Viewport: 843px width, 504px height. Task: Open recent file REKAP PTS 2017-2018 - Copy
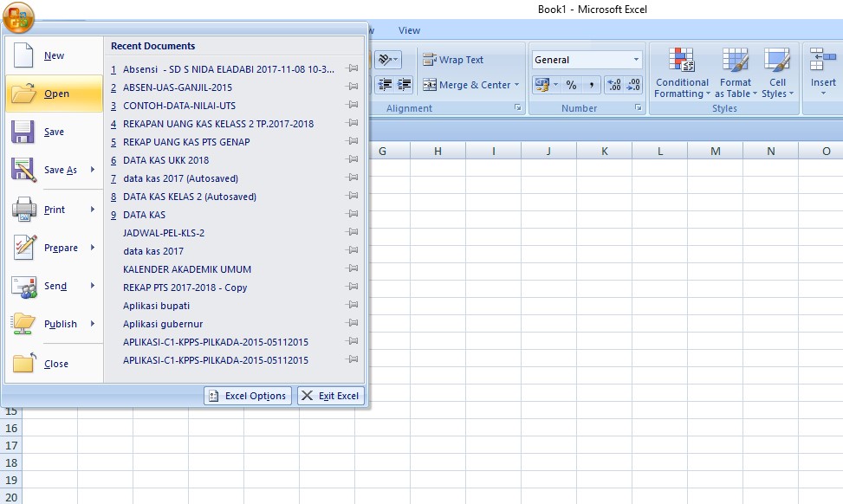click(185, 288)
